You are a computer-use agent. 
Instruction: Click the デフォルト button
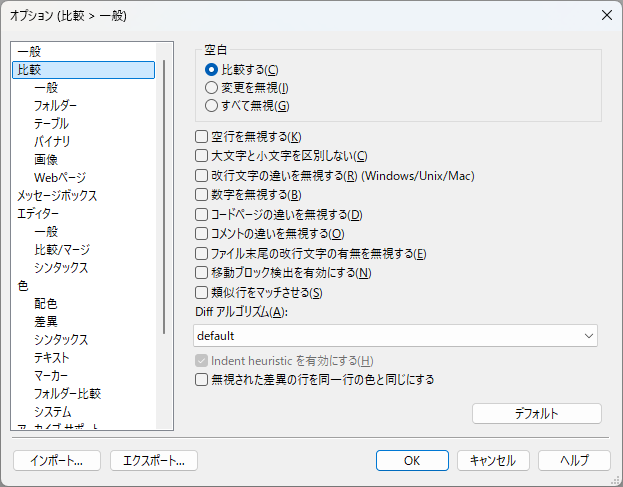pos(536,413)
